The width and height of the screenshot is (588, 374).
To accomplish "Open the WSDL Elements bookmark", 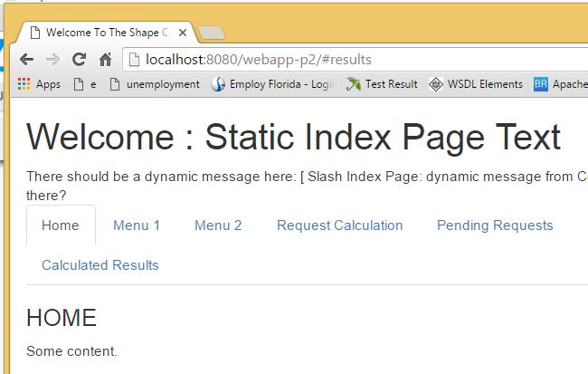I will pyautogui.click(x=476, y=84).
